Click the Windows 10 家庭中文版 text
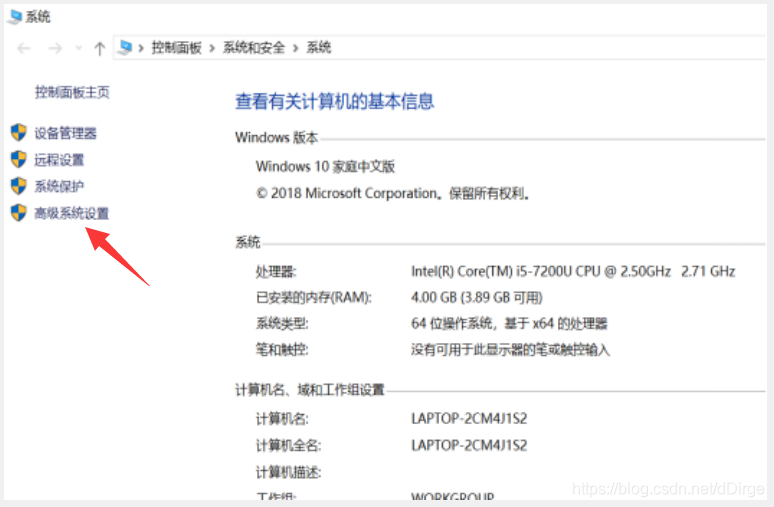The height and width of the screenshot is (507, 774). click(325, 166)
